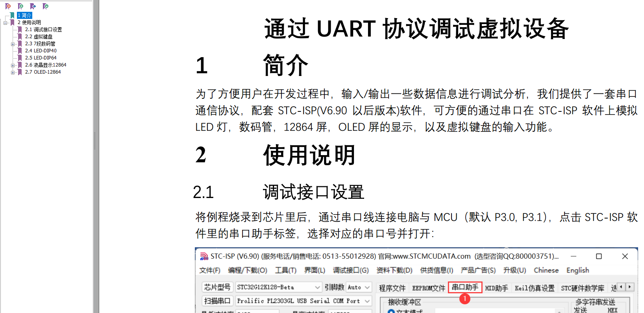644x313 pixels.
Task: Click the add bookmark icon with green plus
Action: point(20,6)
